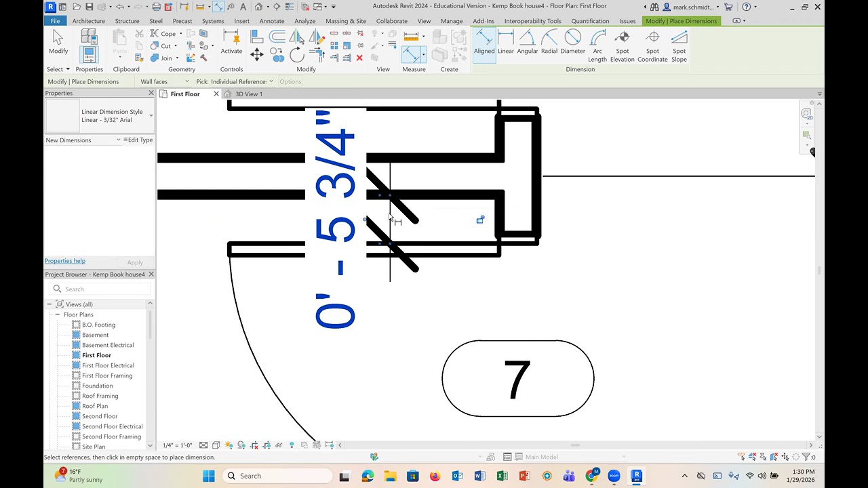Select the Rotate tool
This screenshot has height=488, width=868.
pos(296,55)
